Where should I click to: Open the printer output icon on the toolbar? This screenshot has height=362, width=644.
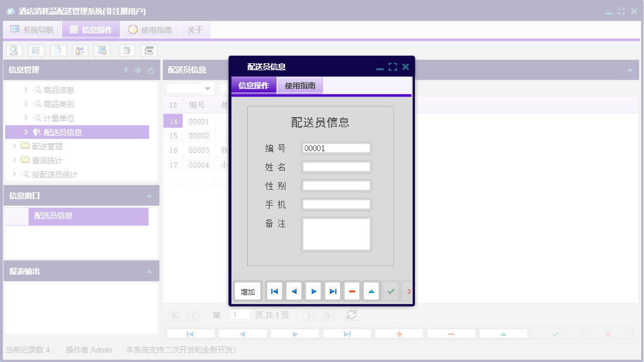coord(148,50)
